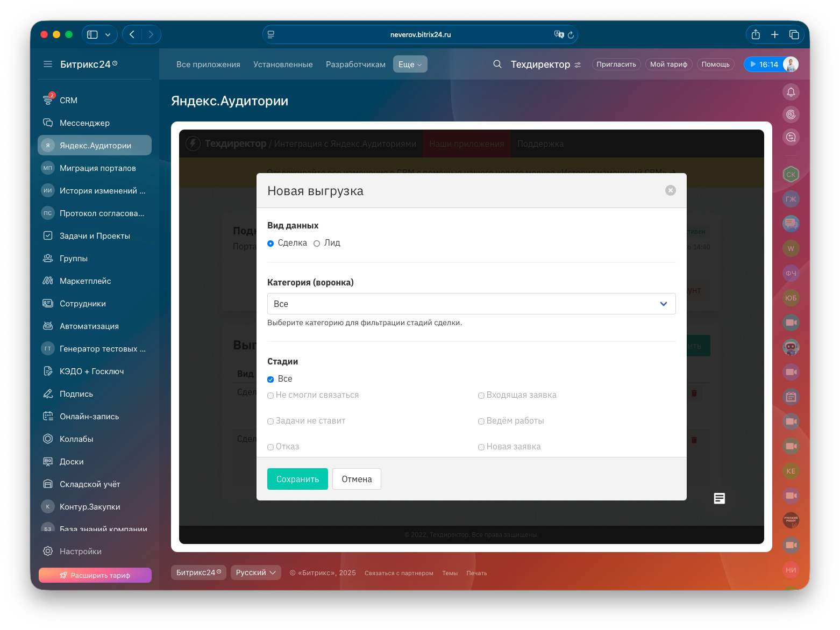
Task: Collapse the sidebar with hamburger menu icon
Action: tap(48, 64)
